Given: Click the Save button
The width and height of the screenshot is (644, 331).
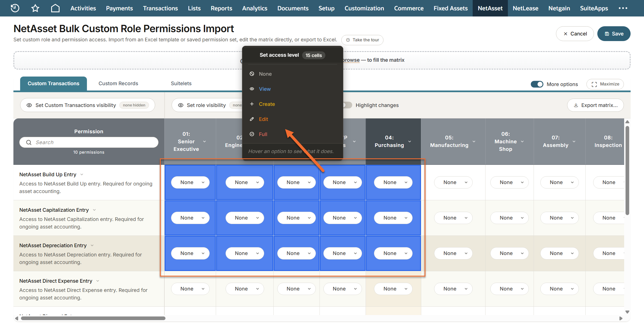Looking at the screenshot, I should point(614,34).
